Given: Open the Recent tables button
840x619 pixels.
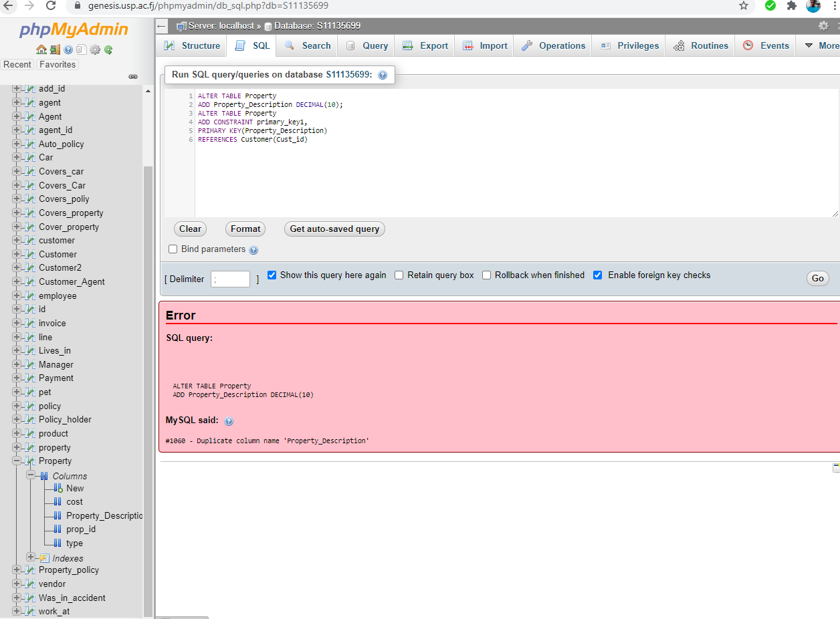Looking at the screenshot, I should [x=17, y=64].
